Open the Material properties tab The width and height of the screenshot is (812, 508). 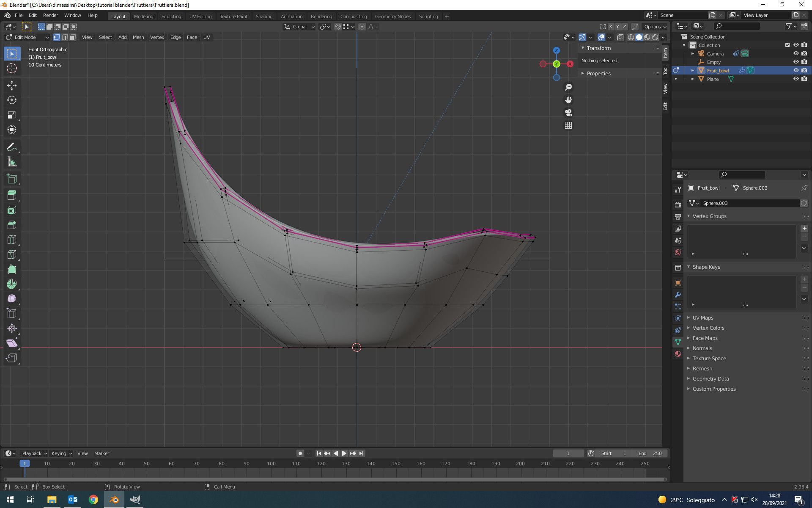pyautogui.click(x=678, y=354)
